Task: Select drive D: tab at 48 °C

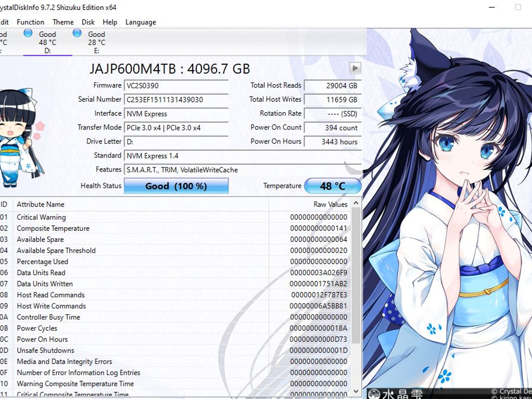Action: tap(48, 42)
